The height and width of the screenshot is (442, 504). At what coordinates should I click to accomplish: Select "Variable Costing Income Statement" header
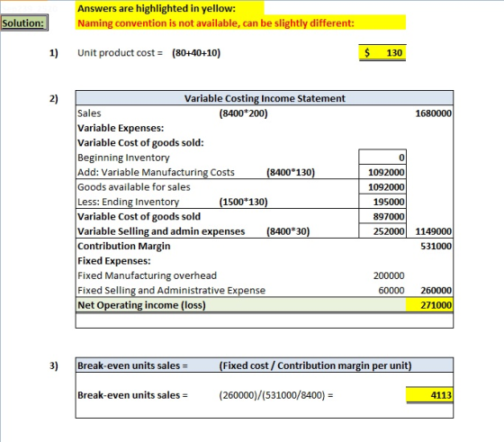265,98
